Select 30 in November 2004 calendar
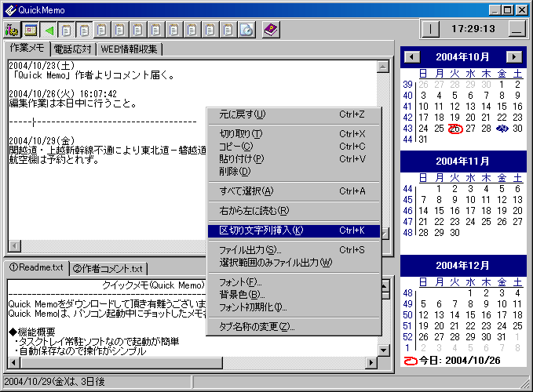This screenshot has height=392, width=533. pos(455,233)
